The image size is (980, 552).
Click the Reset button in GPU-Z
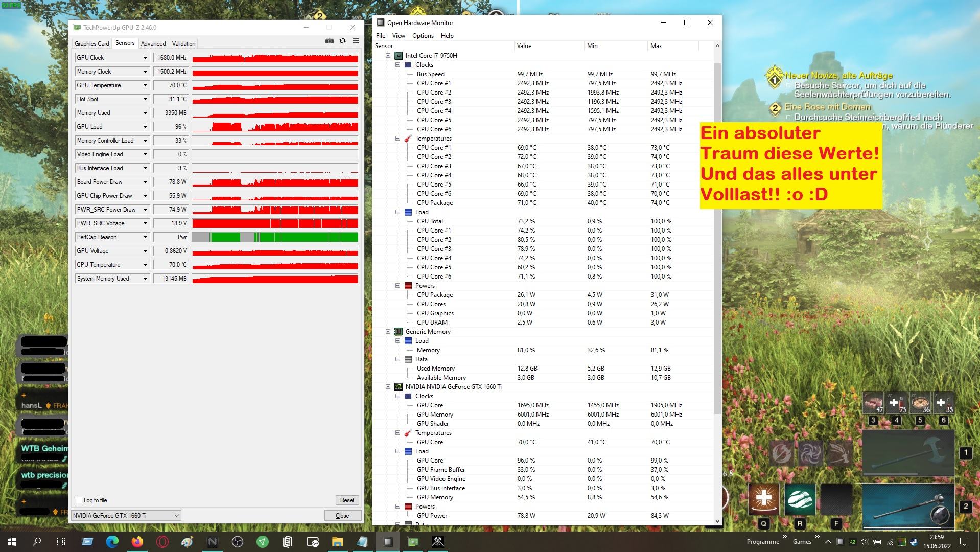[347, 500]
